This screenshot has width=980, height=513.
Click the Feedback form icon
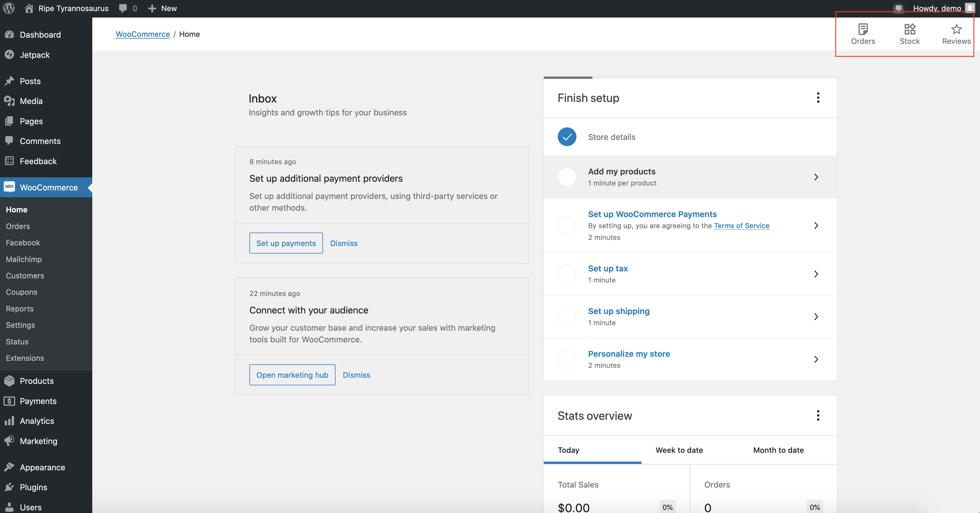(10, 161)
